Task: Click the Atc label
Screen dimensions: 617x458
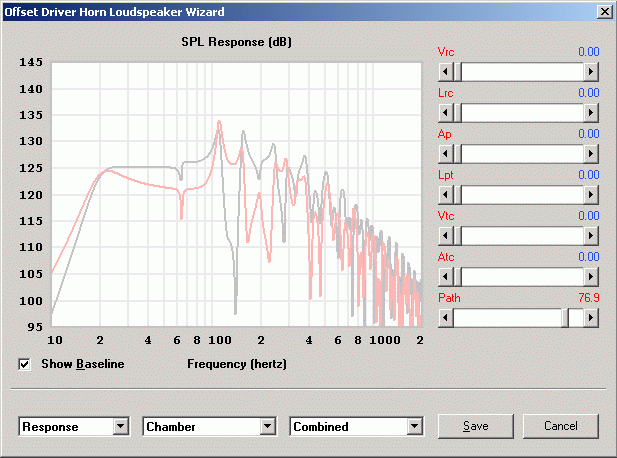Action: click(x=446, y=257)
